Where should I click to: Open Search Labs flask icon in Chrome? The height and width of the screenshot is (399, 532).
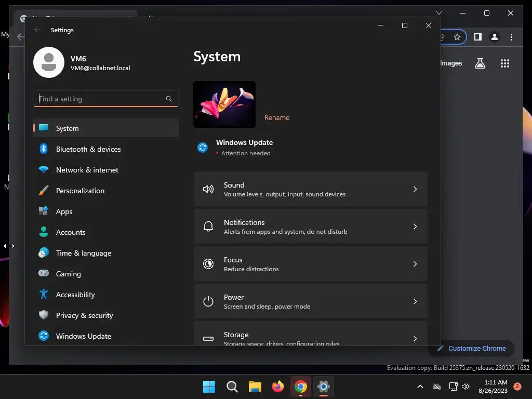pos(480,63)
